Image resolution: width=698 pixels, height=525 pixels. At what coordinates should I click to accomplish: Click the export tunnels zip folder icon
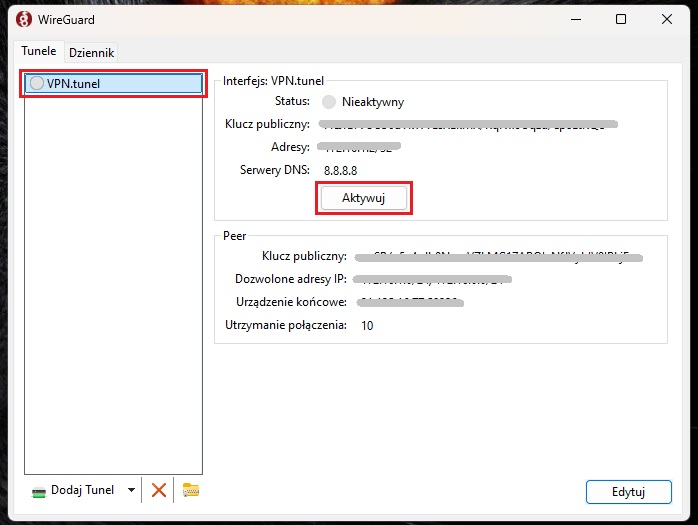pos(191,490)
